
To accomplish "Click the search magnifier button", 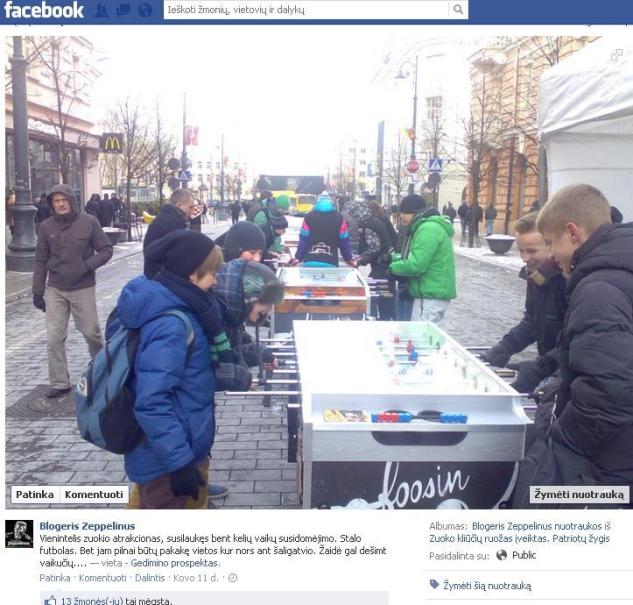I will [x=458, y=9].
